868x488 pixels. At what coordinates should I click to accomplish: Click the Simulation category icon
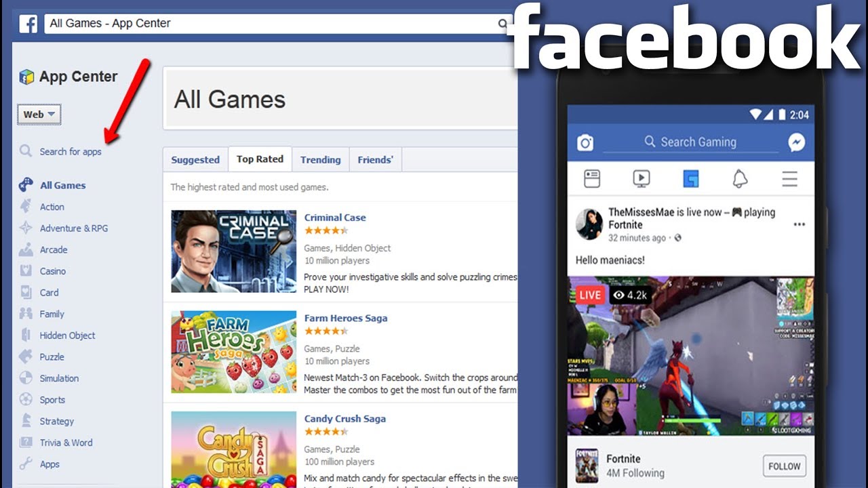[x=26, y=378]
